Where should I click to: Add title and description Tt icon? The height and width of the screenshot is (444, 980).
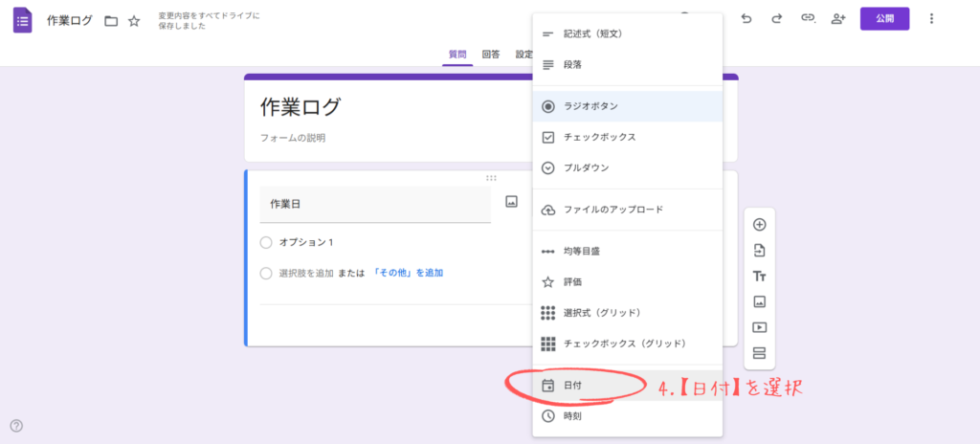759,276
